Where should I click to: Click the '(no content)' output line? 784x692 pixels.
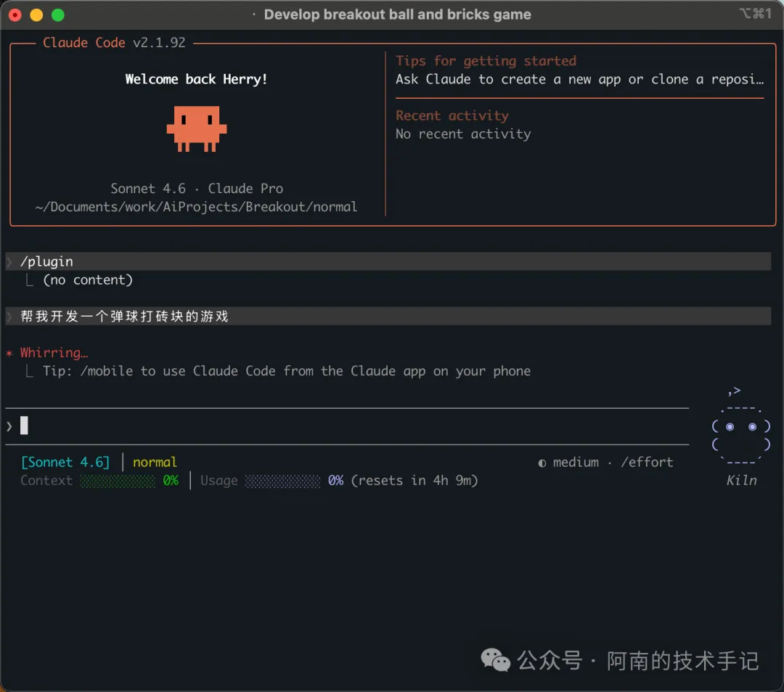tap(88, 280)
